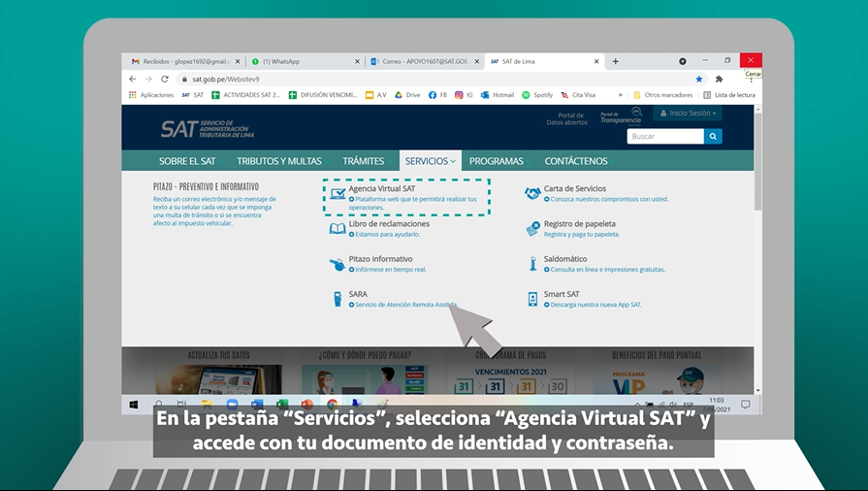Open Otros marcadores folder
Viewport: 868px width, 491px height.
click(x=662, y=95)
